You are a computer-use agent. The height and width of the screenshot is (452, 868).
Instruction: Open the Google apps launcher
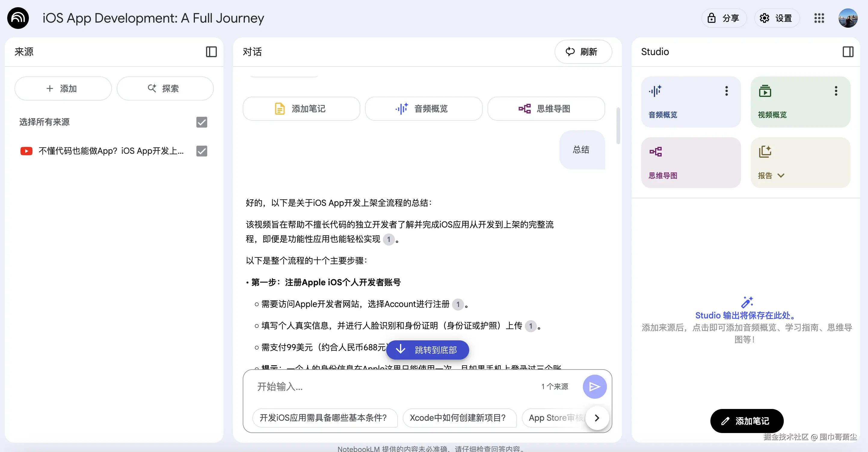pos(819,18)
